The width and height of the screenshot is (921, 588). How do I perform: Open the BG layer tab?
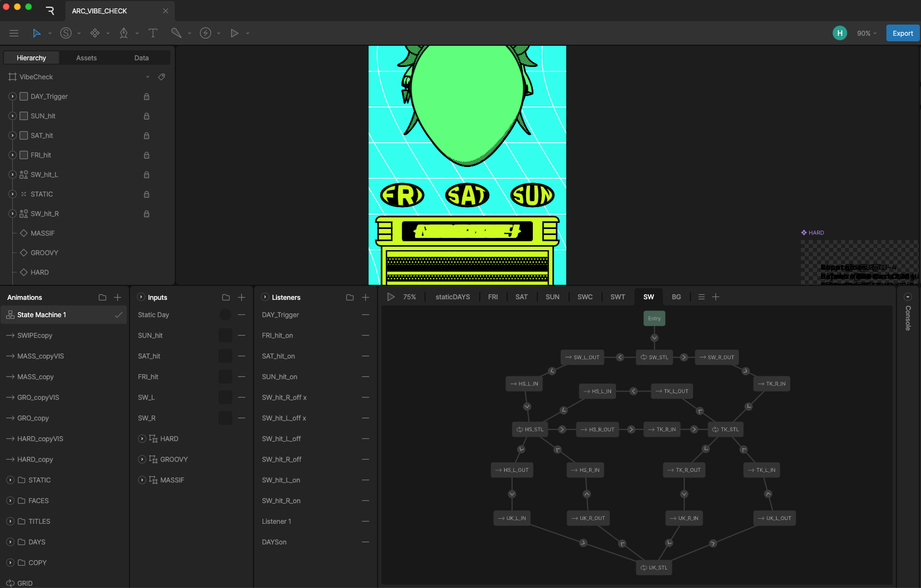pyautogui.click(x=676, y=297)
